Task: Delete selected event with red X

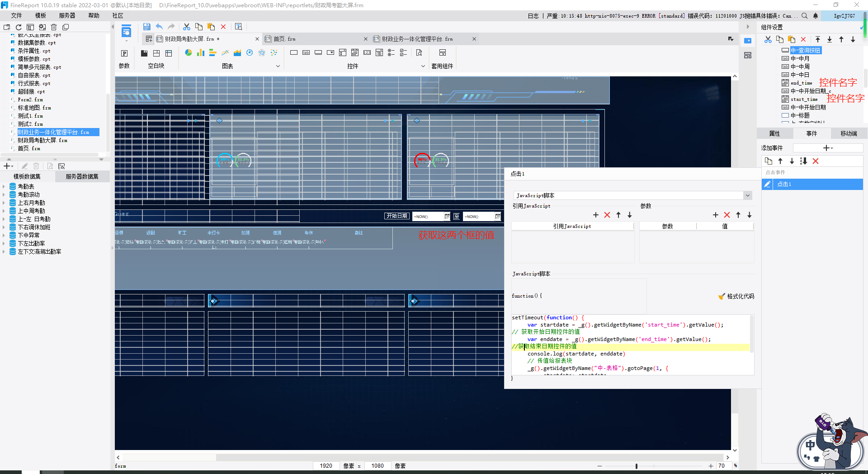Action: point(816,161)
